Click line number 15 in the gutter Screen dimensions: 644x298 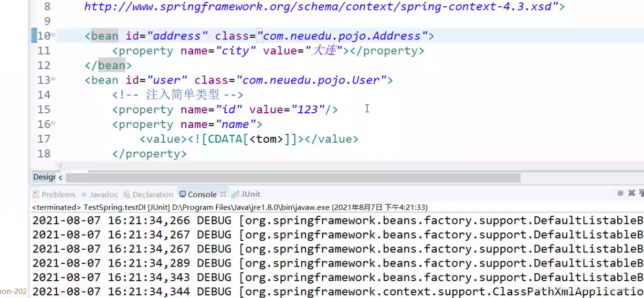point(44,110)
